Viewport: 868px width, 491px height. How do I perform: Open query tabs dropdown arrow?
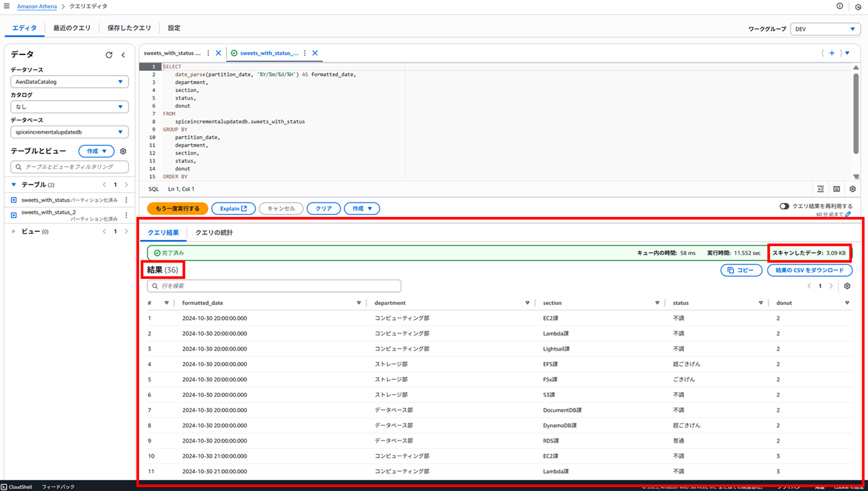pyautogui.click(x=848, y=53)
